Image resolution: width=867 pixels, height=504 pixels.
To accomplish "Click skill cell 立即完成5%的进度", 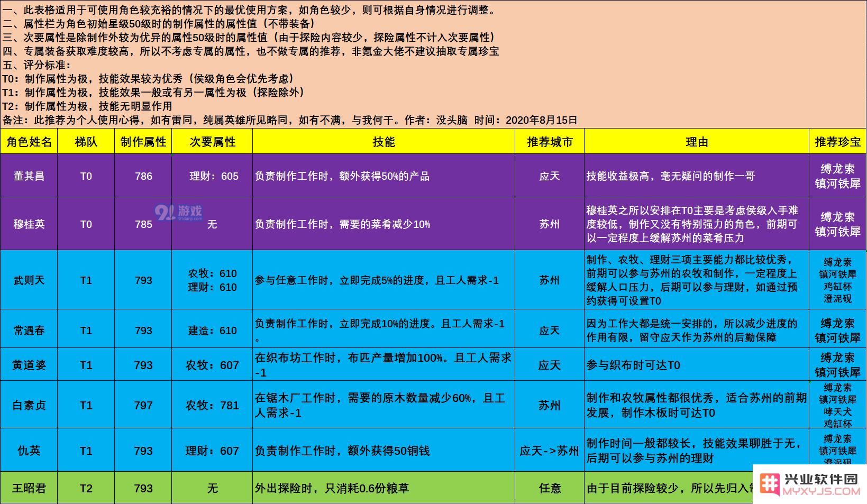I will [x=384, y=280].
